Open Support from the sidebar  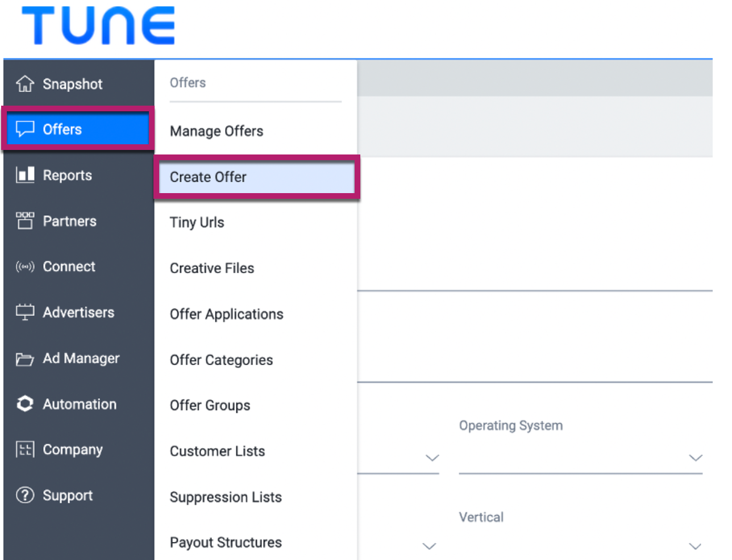(x=78, y=495)
